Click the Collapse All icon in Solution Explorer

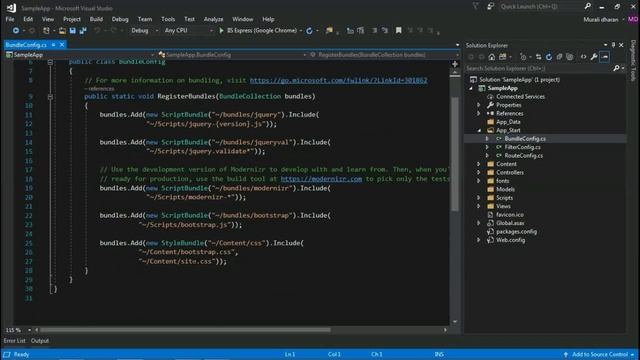click(x=560, y=57)
